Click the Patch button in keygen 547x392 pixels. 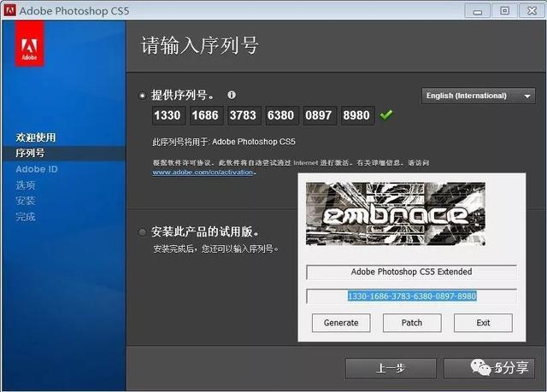(412, 323)
